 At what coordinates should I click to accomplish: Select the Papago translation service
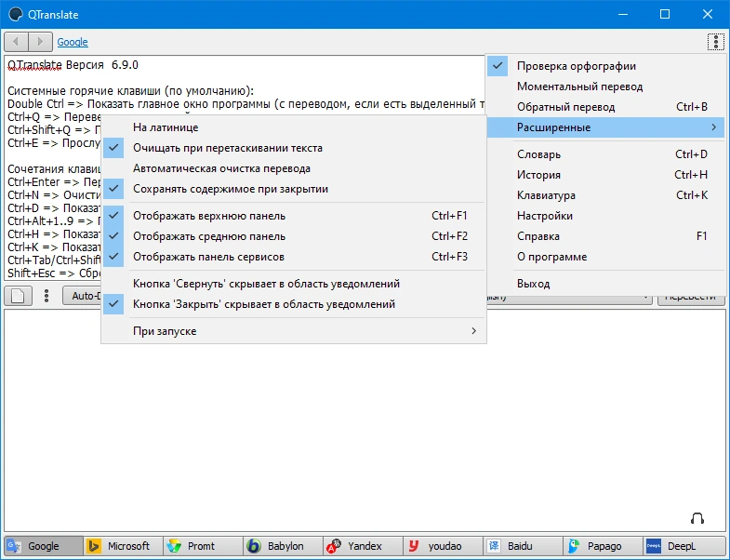[603, 545]
